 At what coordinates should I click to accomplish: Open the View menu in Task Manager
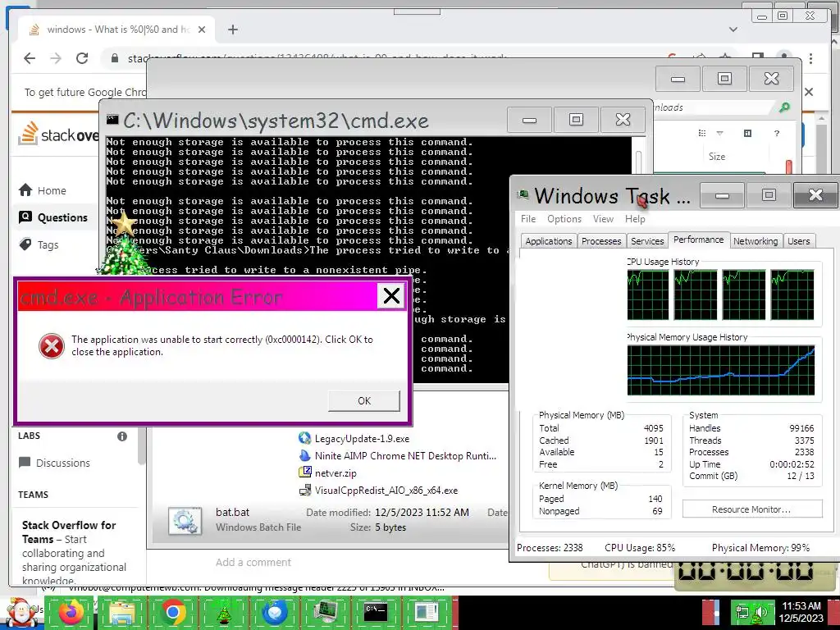tap(603, 218)
